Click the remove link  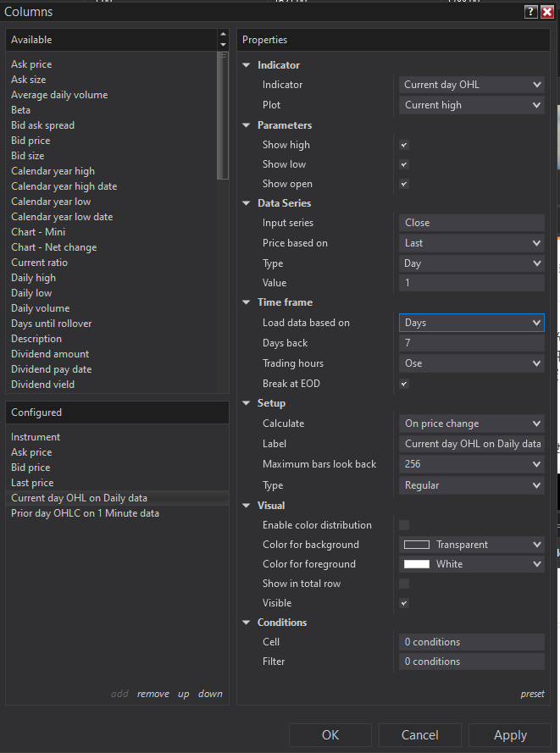[x=153, y=694]
